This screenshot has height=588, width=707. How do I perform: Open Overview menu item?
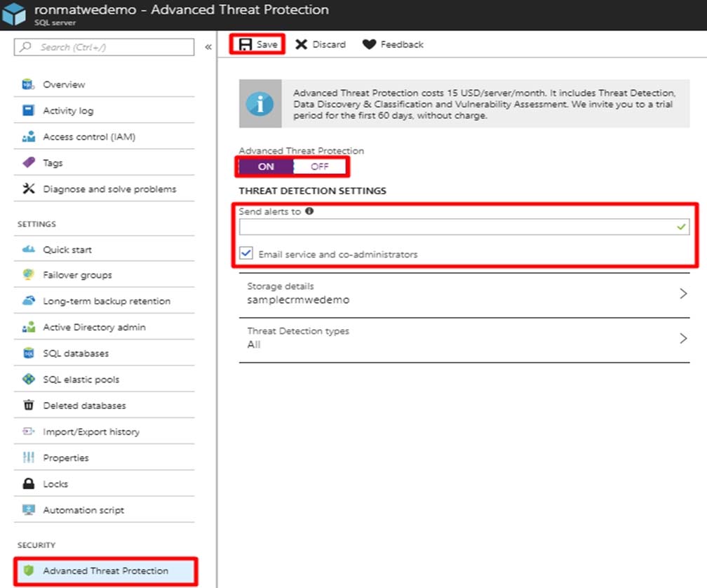click(x=104, y=84)
